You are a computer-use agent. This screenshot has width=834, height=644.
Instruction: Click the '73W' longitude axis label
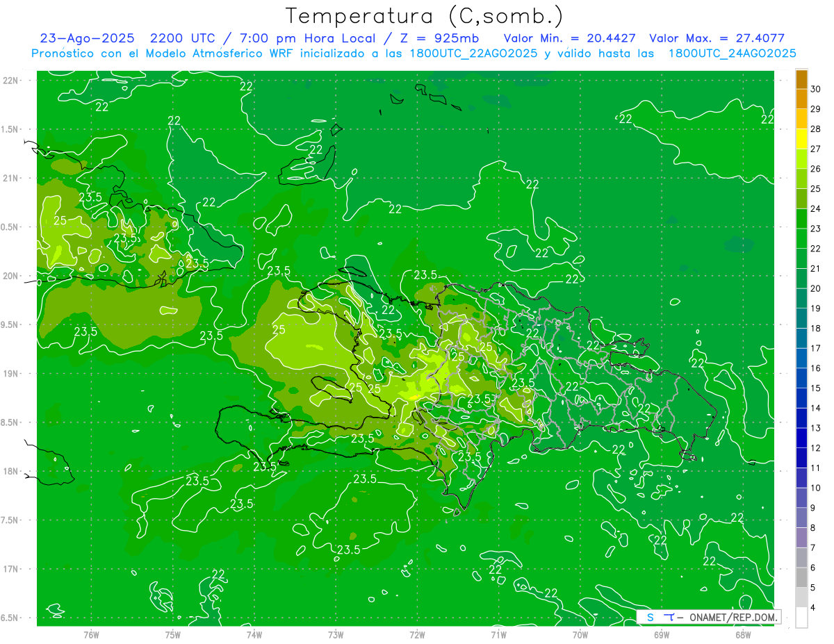(336, 635)
